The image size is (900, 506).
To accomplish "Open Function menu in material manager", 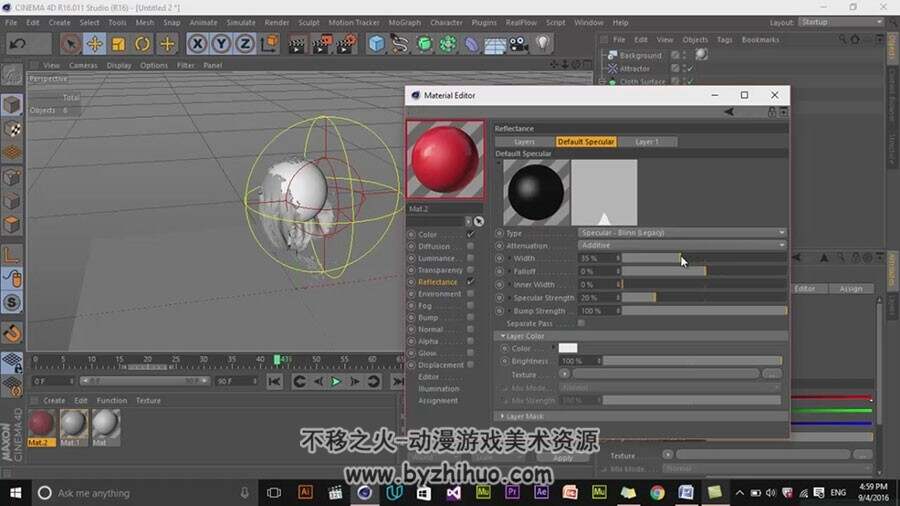I will pos(112,400).
